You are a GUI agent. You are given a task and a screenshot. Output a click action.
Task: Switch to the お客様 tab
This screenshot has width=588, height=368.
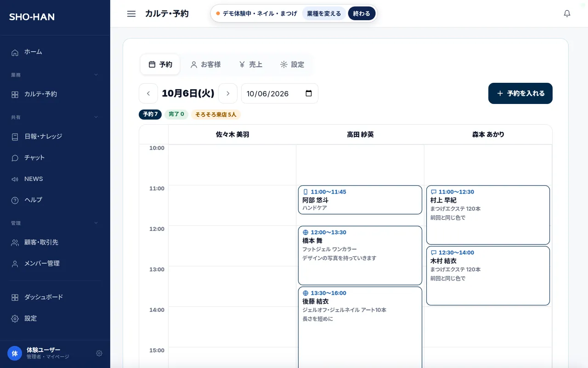pyautogui.click(x=205, y=64)
